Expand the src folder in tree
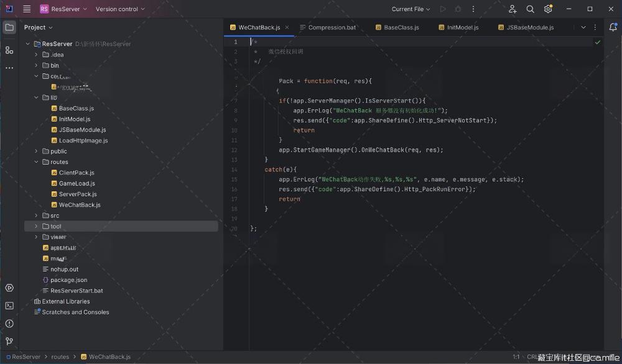622x364 pixels. click(x=36, y=216)
